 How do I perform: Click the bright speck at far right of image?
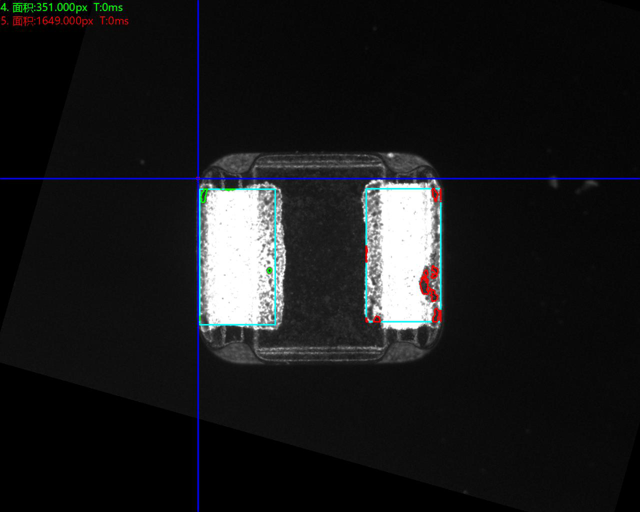[x=588, y=184]
